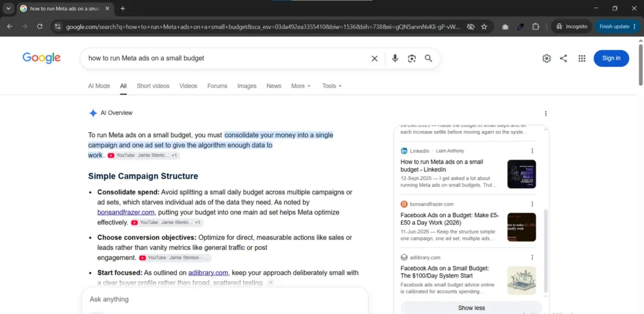Switch to Short videos tab
The image size is (644, 314).
pyautogui.click(x=153, y=86)
